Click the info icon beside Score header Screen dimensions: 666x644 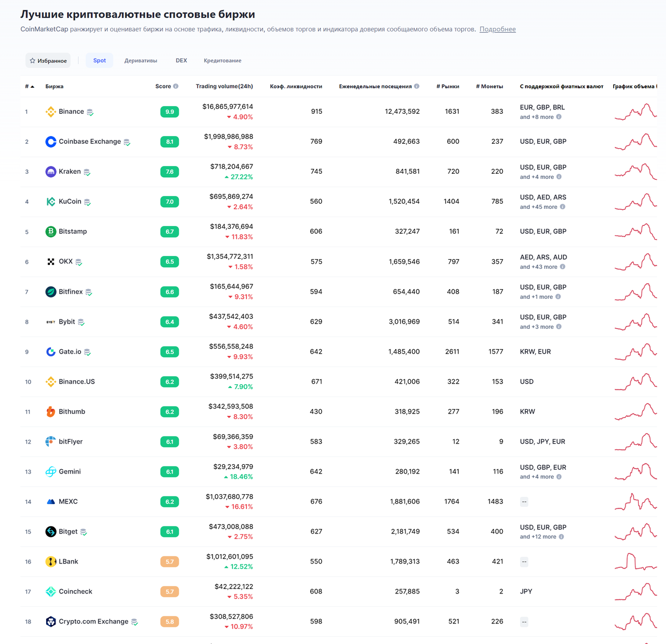(x=176, y=86)
